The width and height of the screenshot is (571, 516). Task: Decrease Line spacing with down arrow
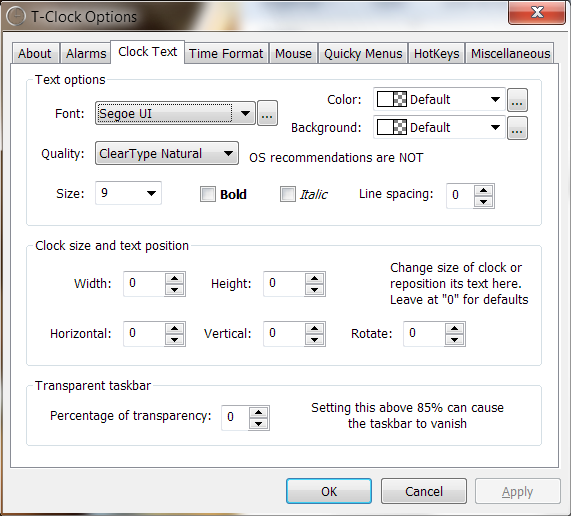click(x=484, y=201)
